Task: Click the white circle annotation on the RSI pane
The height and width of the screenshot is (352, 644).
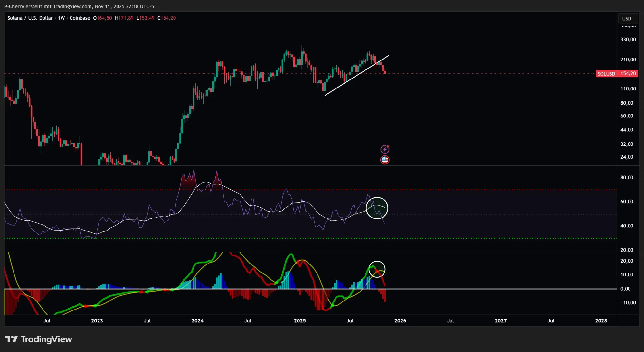Action: [x=377, y=208]
